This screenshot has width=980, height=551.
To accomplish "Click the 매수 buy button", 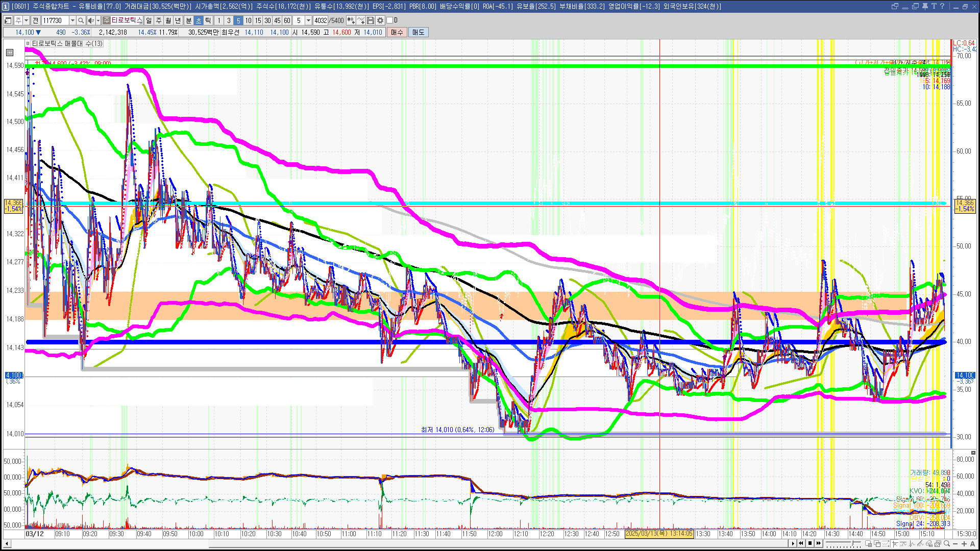I will (x=397, y=32).
